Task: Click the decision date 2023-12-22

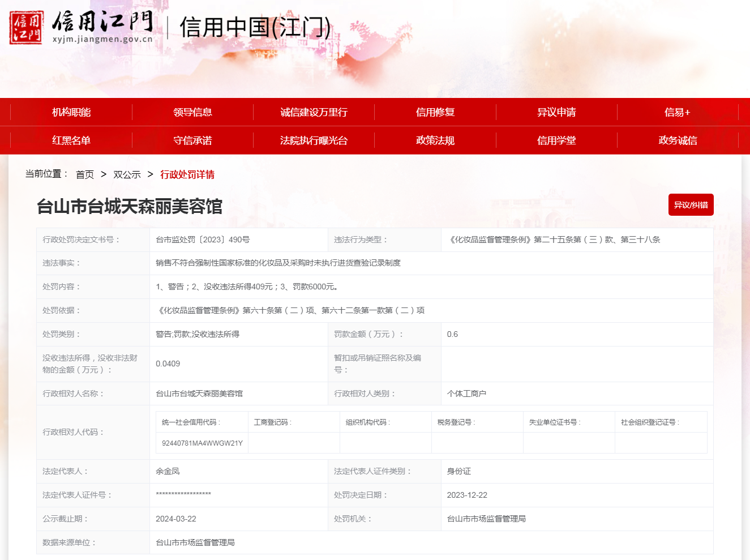Action: 467,495
